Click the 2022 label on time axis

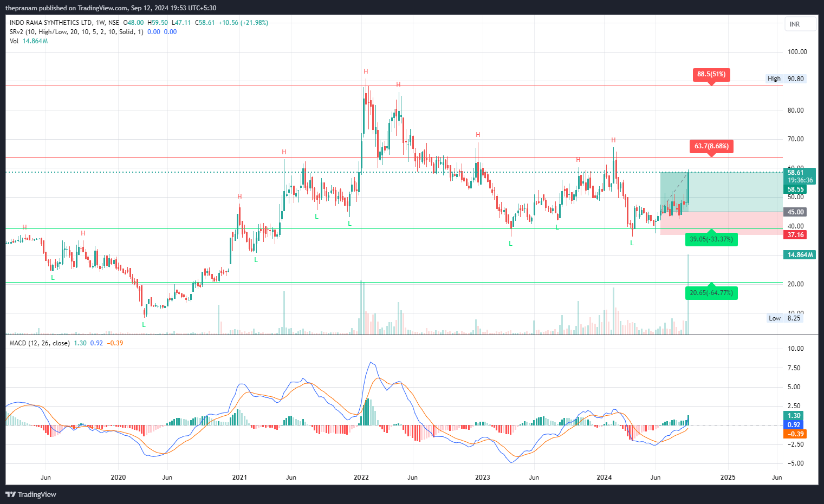[361, 477]
